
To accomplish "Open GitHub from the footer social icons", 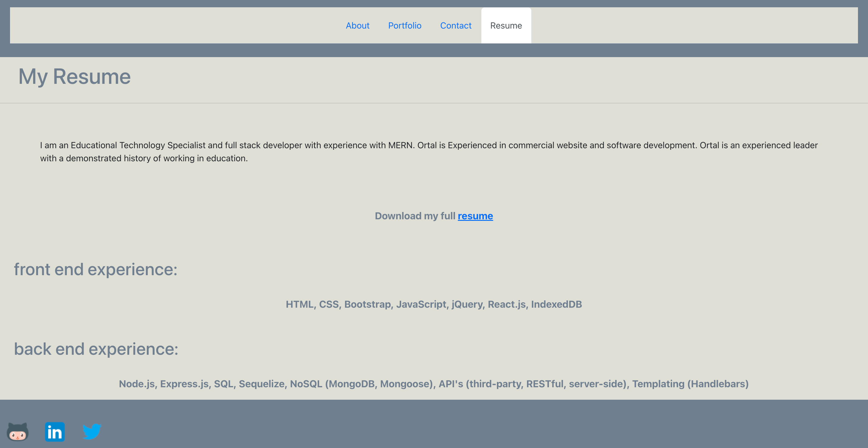I will coord(19,432).
